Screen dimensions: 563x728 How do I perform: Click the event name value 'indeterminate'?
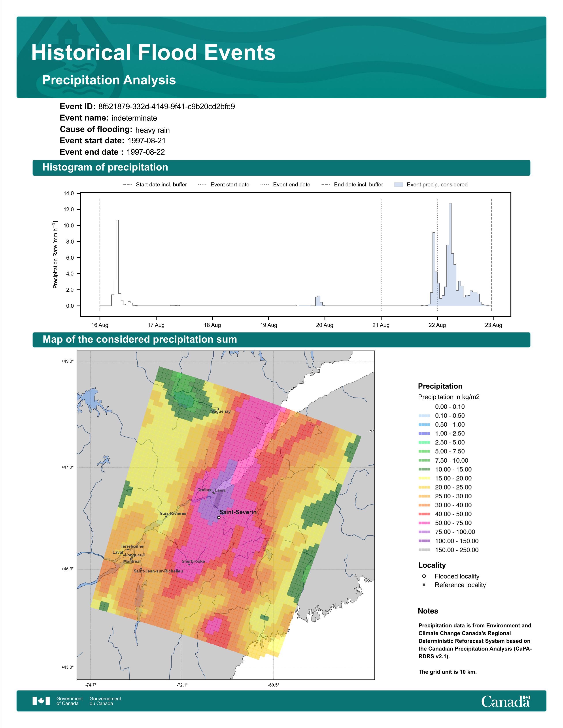click(x=134, y=118)
